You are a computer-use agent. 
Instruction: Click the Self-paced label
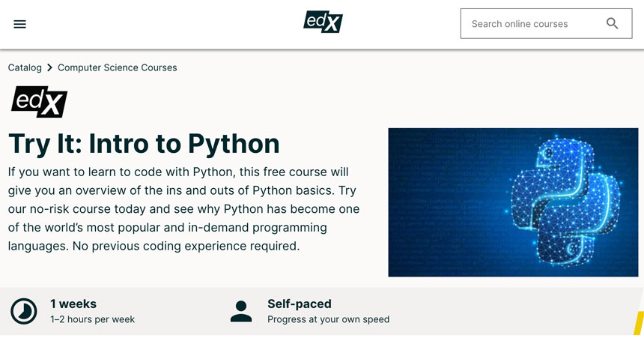300,304
